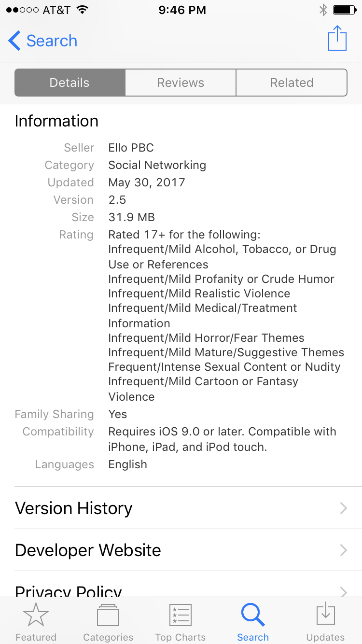
Task: Switch to the Reviews tab
Action: click(x=181, y=83)
